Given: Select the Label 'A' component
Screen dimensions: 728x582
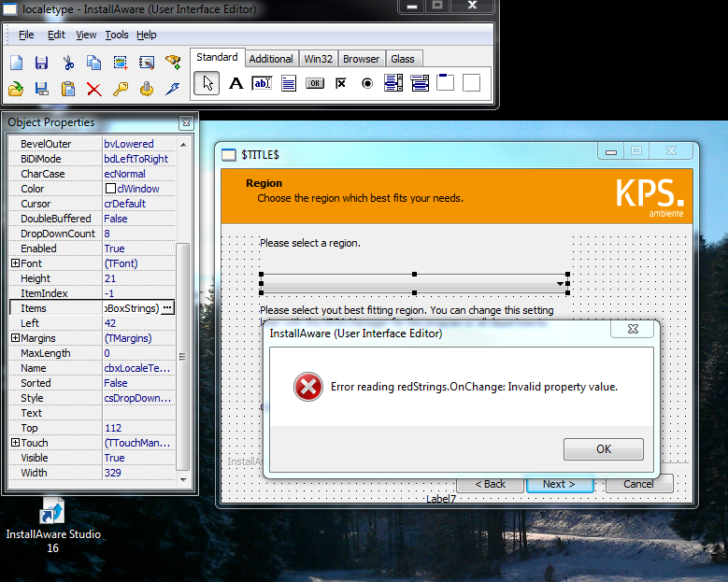Looking at the screenshot, I should [236, 83].
